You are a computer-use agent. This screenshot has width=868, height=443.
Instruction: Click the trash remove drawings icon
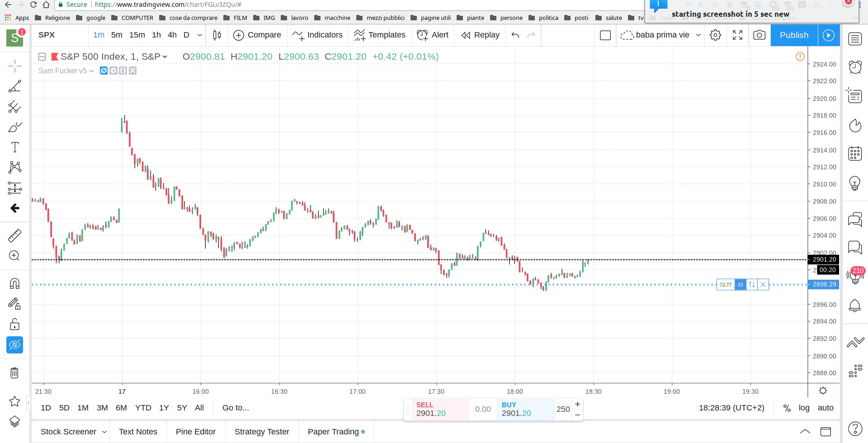pyautogui.click(x=14, y=373)
